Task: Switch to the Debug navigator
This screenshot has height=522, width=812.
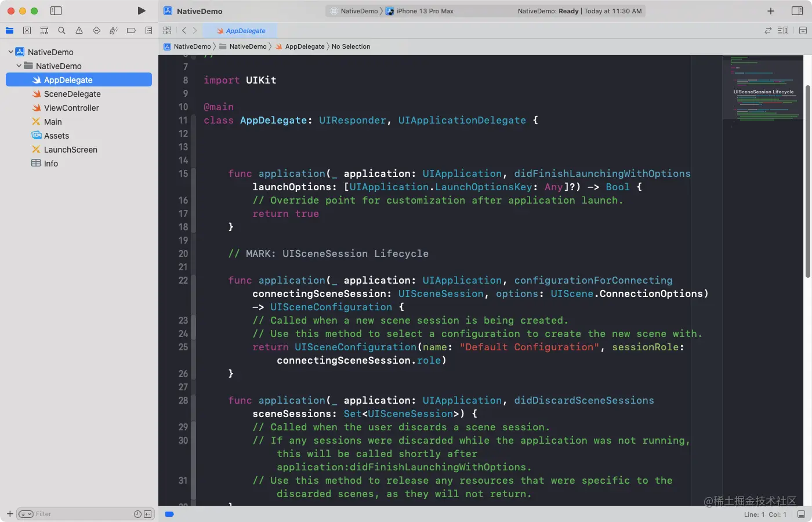Action: click(x=114, y=30)
